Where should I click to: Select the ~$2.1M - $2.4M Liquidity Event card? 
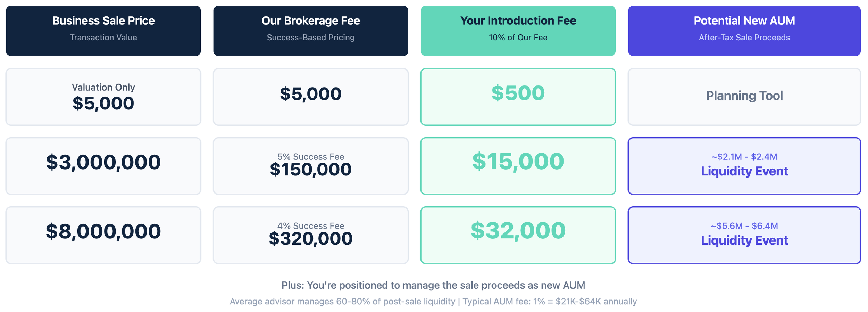[x=744, y=166]
